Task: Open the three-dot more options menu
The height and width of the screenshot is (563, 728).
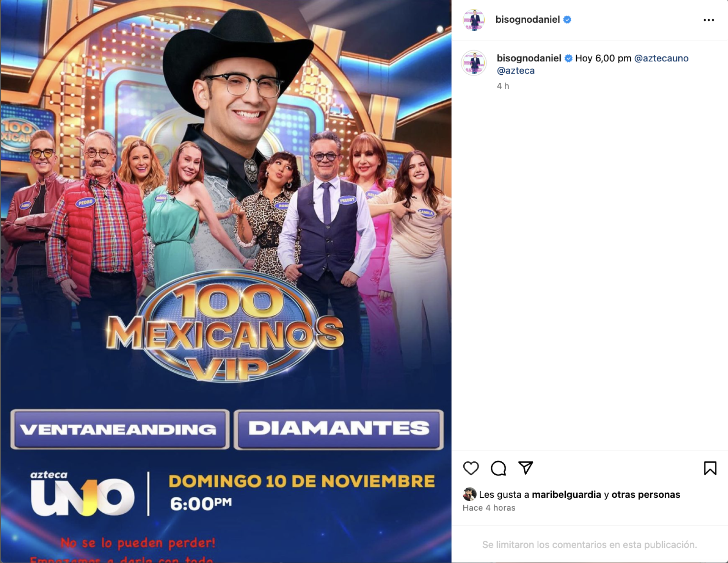Action: pos(708,20)
